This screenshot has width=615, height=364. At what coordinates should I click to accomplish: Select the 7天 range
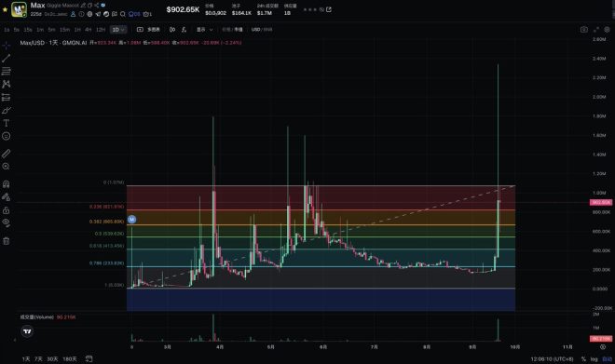click(x=38, y=359)
